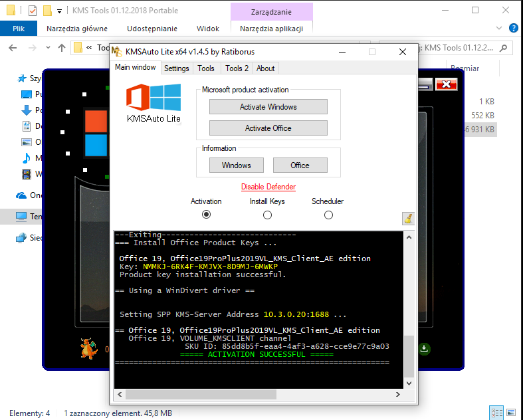523x420 pixels.
Task: Click the Explorer forward arrow
Action: 33,48
